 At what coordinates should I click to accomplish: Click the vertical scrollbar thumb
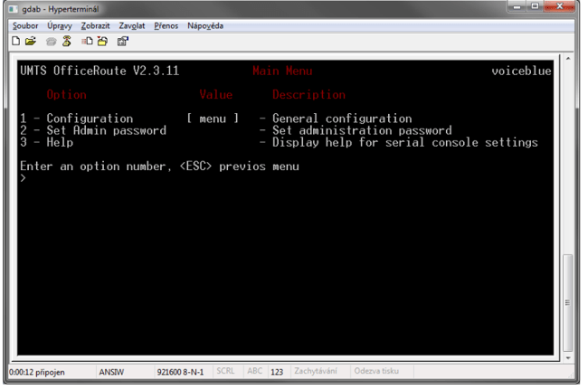568,303
